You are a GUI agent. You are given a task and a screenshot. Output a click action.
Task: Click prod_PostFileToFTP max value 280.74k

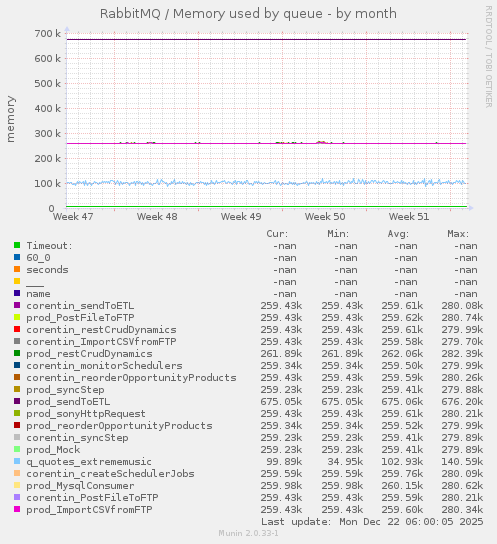(462, 317)
